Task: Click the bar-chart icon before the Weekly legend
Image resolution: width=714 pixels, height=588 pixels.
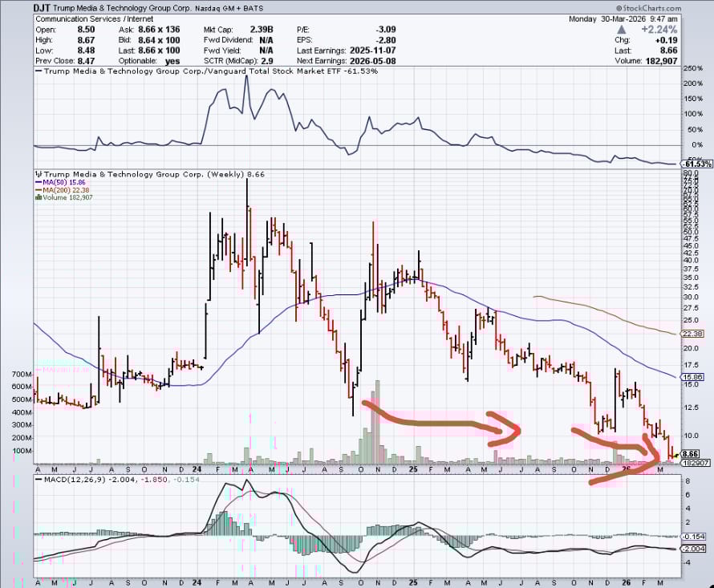Action: click(x=39, y=174)
